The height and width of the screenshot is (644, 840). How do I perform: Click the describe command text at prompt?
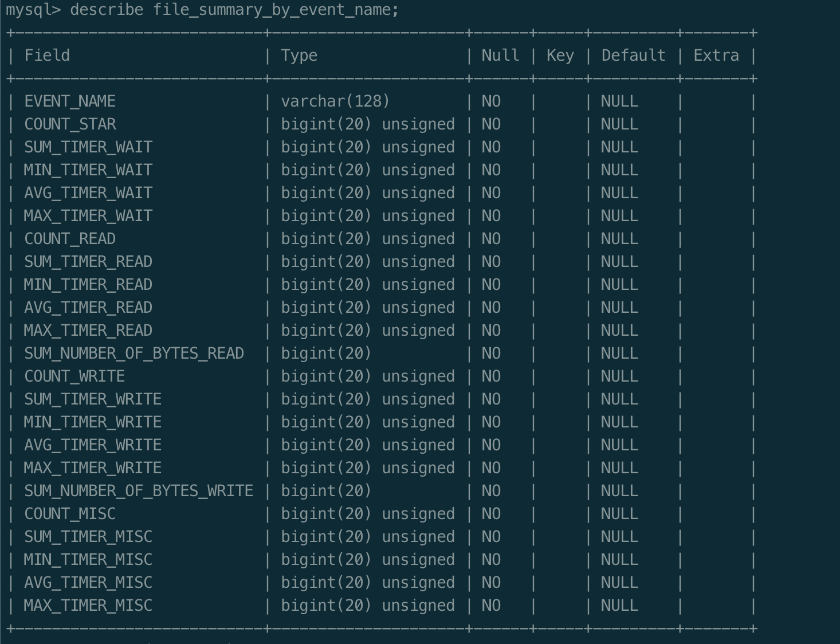(x=234, y=10)
